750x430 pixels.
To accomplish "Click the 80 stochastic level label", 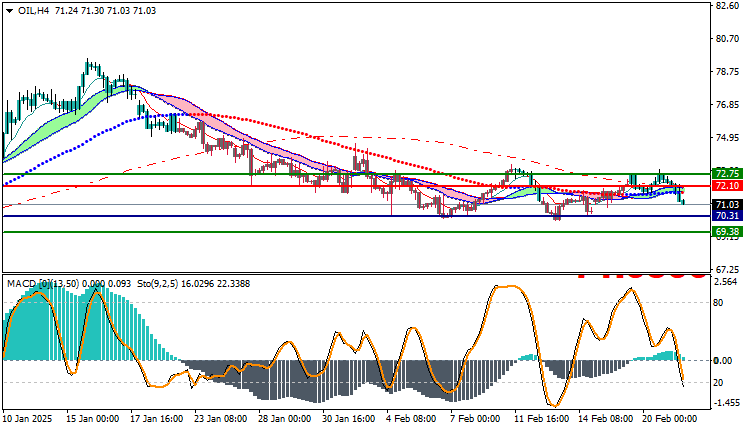I will (x=718, y=303).
